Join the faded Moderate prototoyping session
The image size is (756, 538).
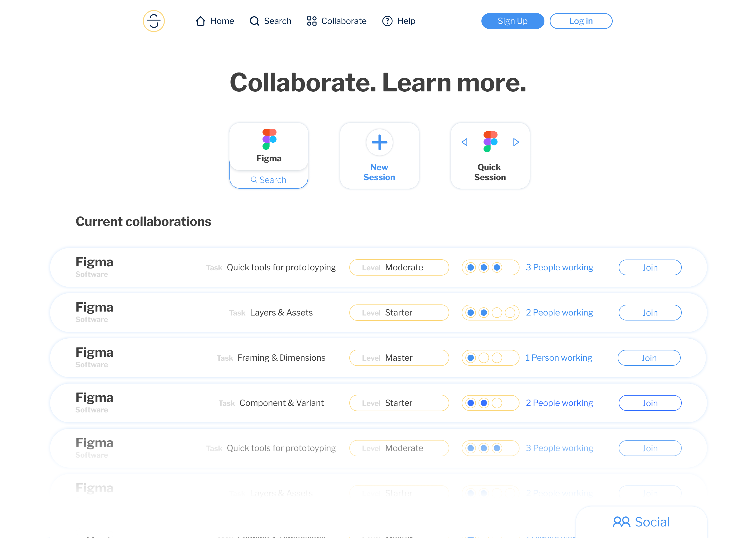(x=650, y=448)
